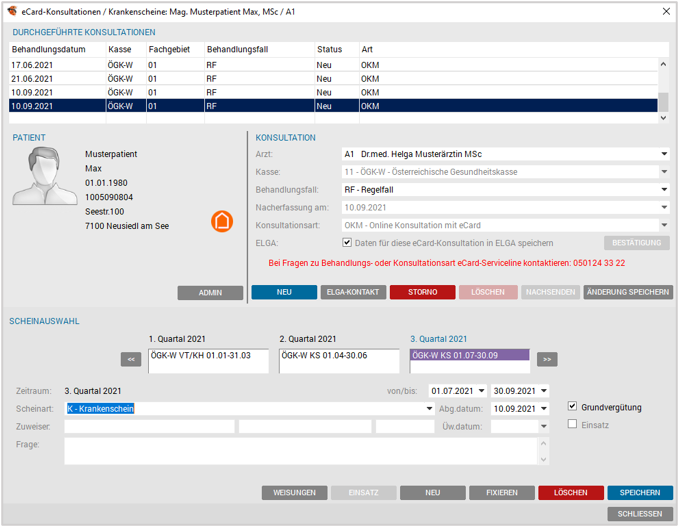Click the blue SPEICHERN button
Viewport: 679px width, 527px height.
pyautogui.click(x=640, y=493)
